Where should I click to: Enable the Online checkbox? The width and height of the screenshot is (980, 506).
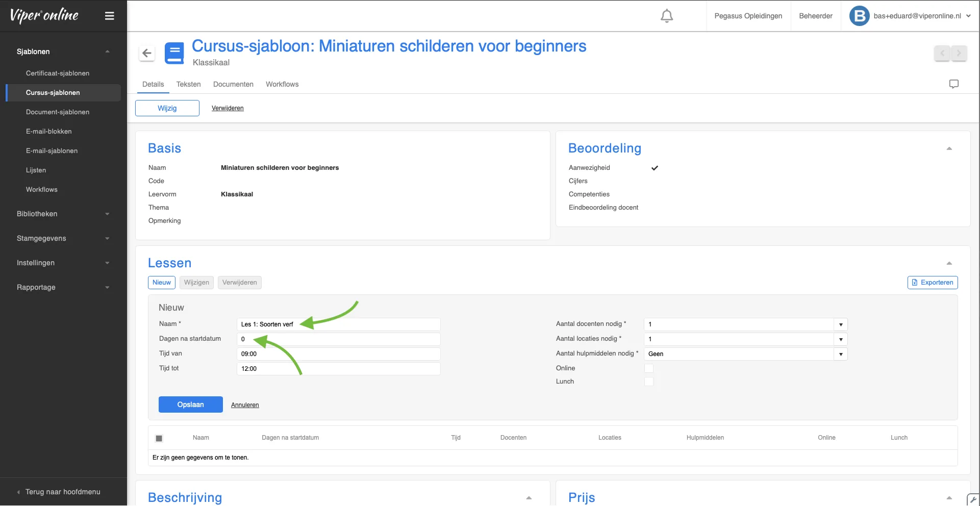coord(648,368)
